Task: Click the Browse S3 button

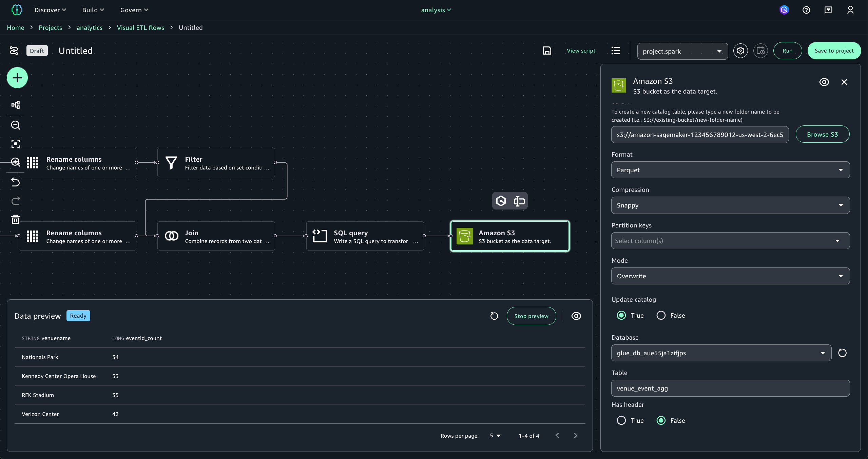Action: coord(822,135)
